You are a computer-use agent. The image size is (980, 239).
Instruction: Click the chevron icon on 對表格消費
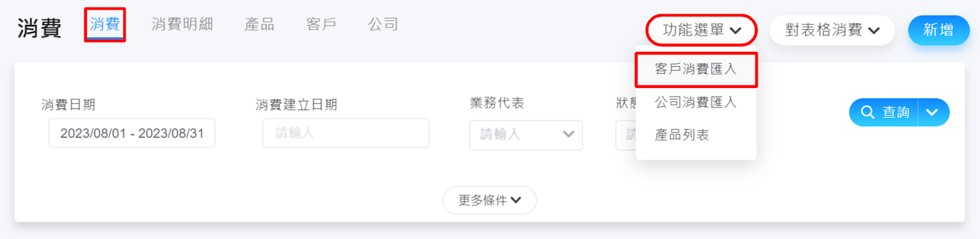pos(874,31)
